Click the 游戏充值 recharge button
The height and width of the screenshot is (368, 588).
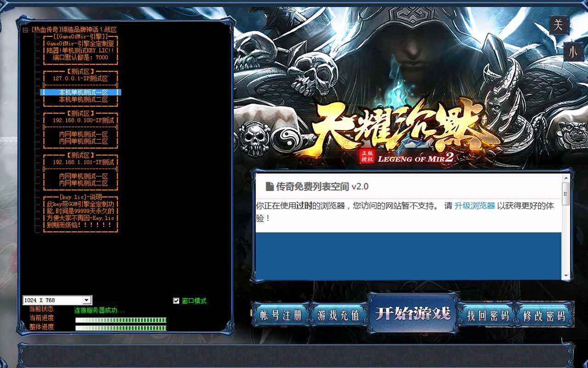point(338,316)
